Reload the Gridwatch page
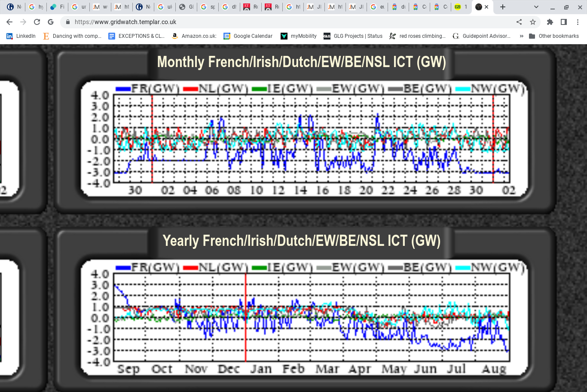587x392 pixels. 37,22
